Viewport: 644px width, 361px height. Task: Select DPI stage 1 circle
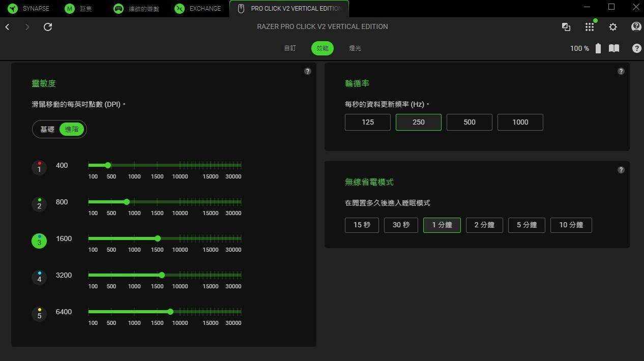tap(39, 167)
